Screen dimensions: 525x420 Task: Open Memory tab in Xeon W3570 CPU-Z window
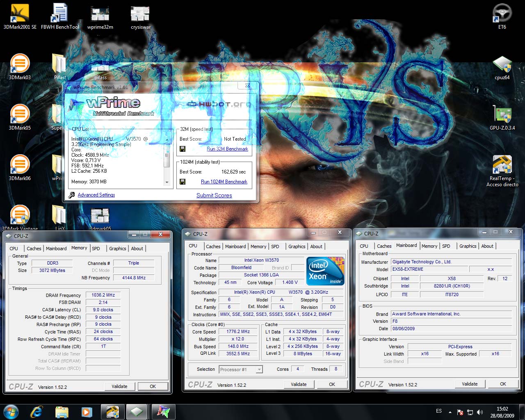tap(258, 247)
